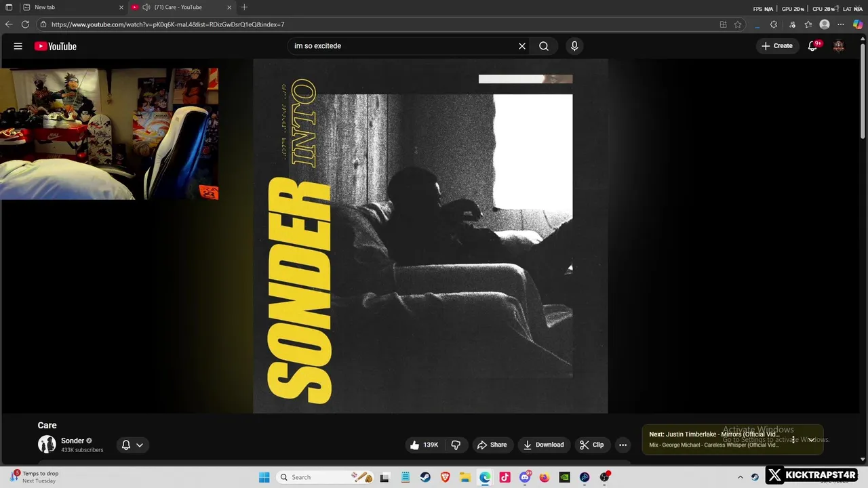Open Task View on the taskbar
Viewport: 868px width, 488px height.
click(x=384, y=477)
